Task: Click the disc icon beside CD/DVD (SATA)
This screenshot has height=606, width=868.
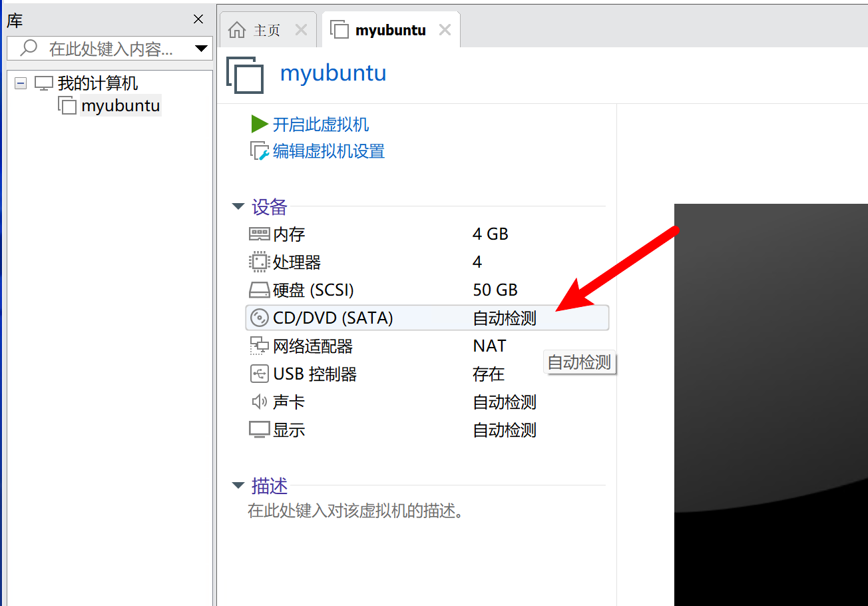Action: (x=259, y=318)
